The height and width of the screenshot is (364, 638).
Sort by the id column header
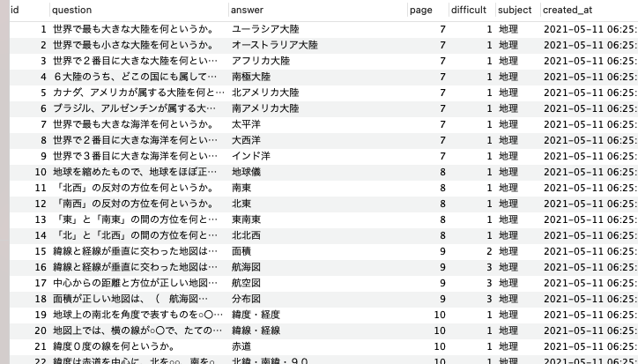15,10
